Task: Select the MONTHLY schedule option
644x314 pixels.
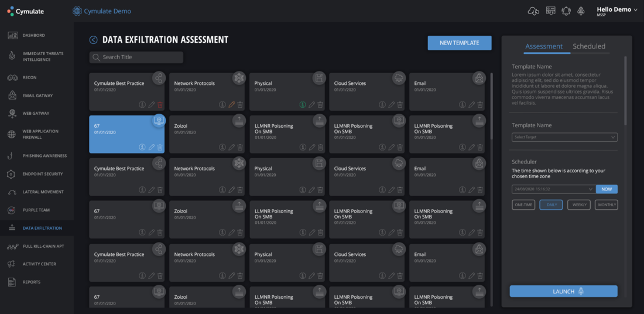Action: pyautogui.click(x=606, y=204)
